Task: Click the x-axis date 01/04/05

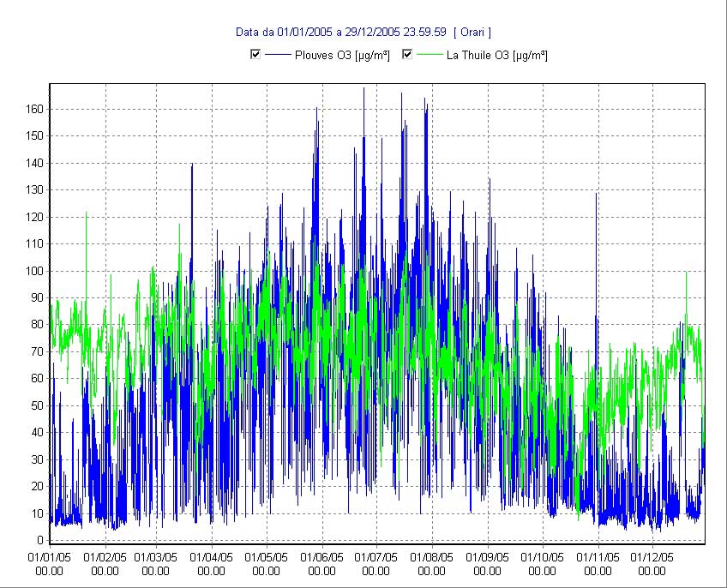Action: [x=212, y=557]
